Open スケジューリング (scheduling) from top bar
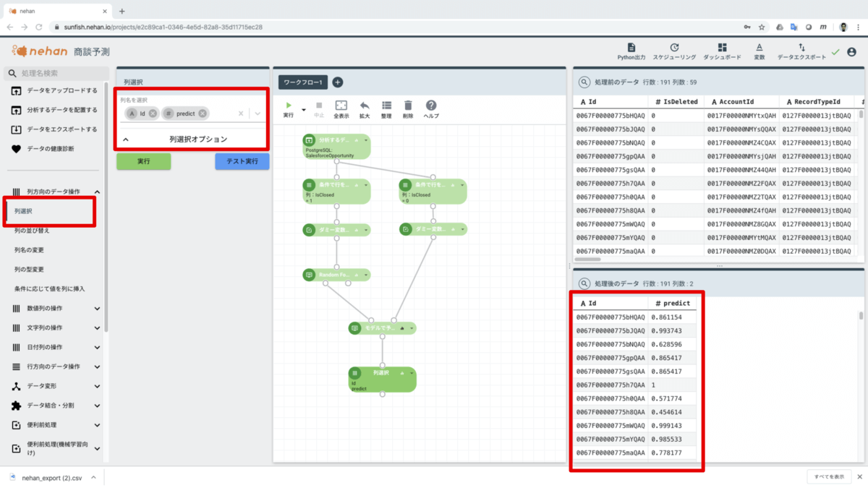 pyautogui.click(x=674, y=47)
